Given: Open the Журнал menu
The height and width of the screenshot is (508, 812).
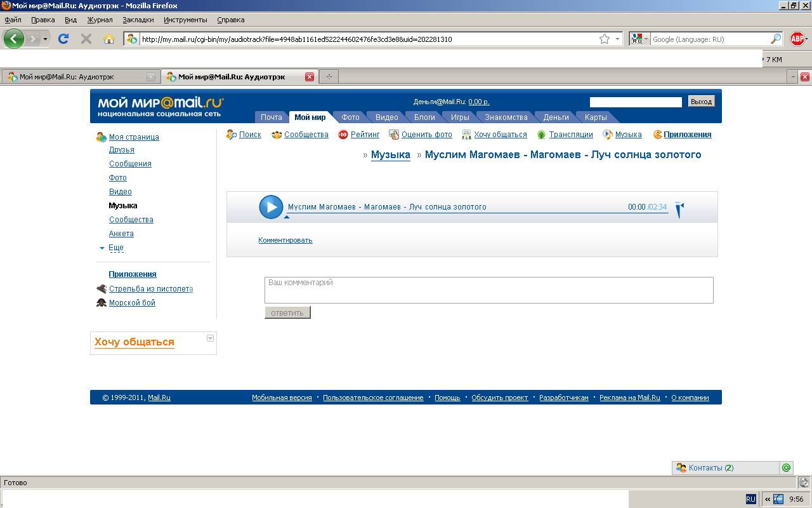Looking at the screenshot, I should (x=100, y=20).
